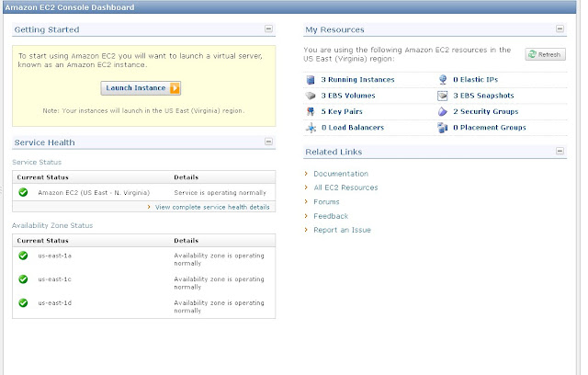Viewport: 588px width, 375px height.
Task: Open the 3 EBS Volumes link
Action: pos(348,96)
